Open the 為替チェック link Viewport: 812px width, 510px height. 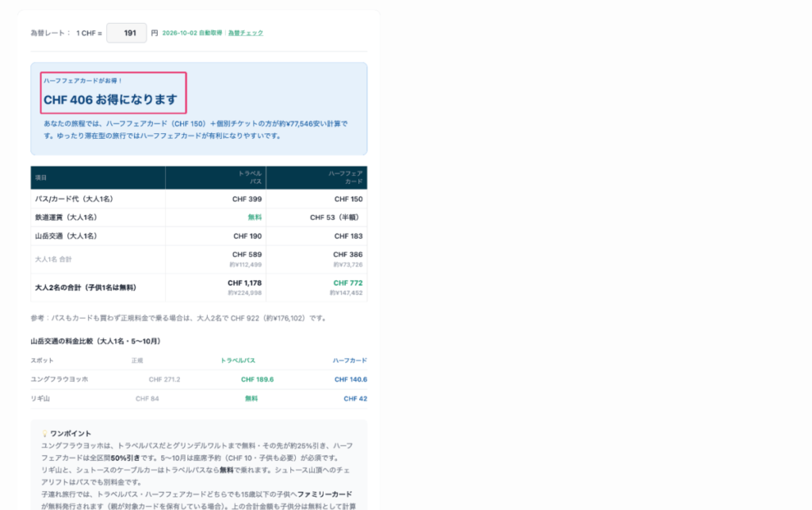pos(246,33)
